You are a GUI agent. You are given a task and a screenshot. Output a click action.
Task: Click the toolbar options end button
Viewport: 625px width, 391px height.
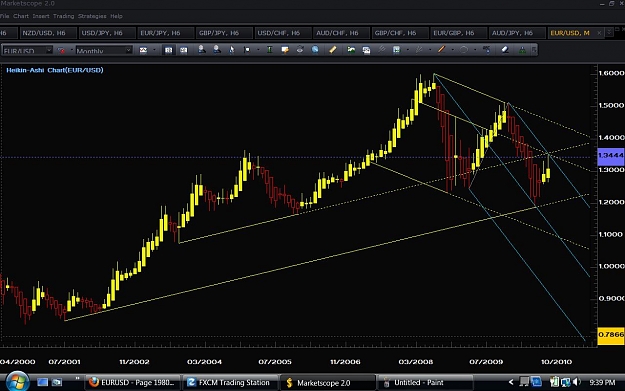click(534, 50)
